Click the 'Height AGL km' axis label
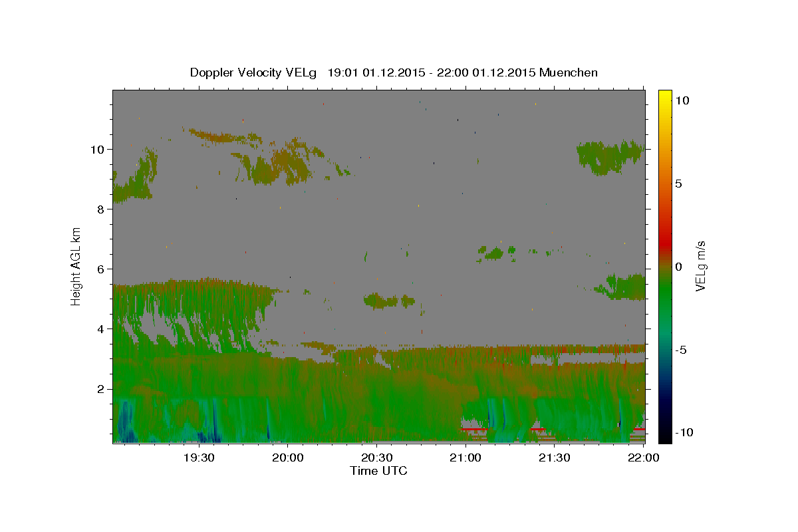The image size is (798, 532). (76, 267)
